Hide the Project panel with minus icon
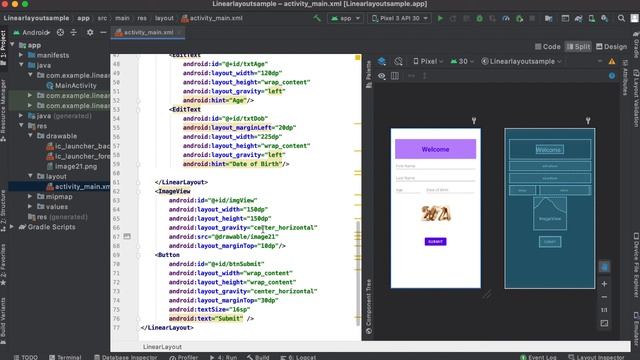This screenshot has width=640, height=360. click(103, 32)
